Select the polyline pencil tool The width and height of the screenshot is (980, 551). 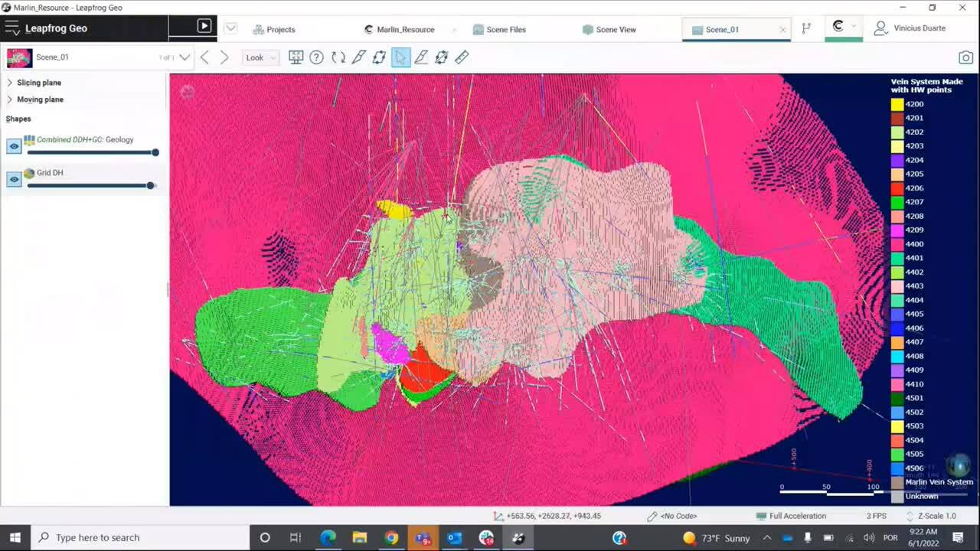click(x=421, y=57)
